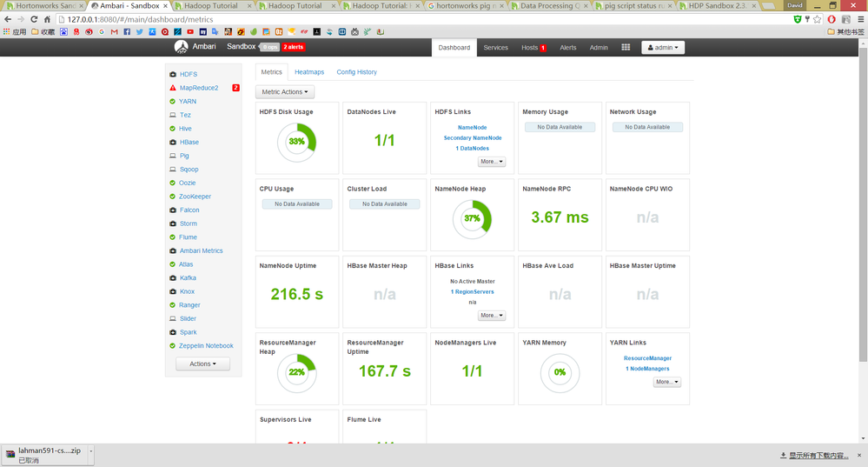
Task: Click the red Hosts alert badge
Action: tap(543, 48)
